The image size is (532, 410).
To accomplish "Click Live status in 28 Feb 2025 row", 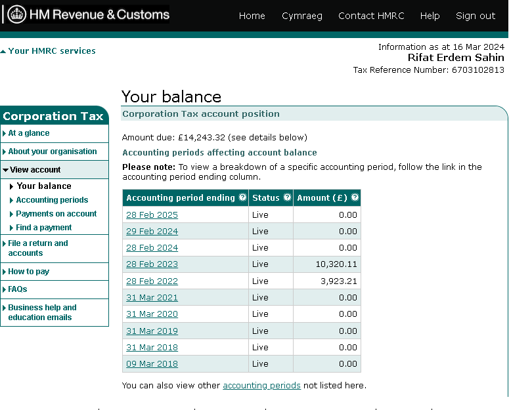I will 260,215.
